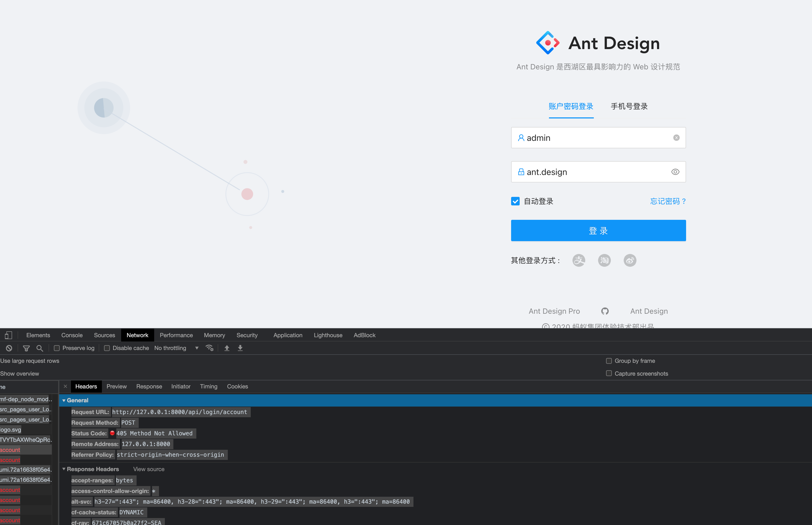
Task: Open the No throttling dropdown
Action: [x=175, y=348]
